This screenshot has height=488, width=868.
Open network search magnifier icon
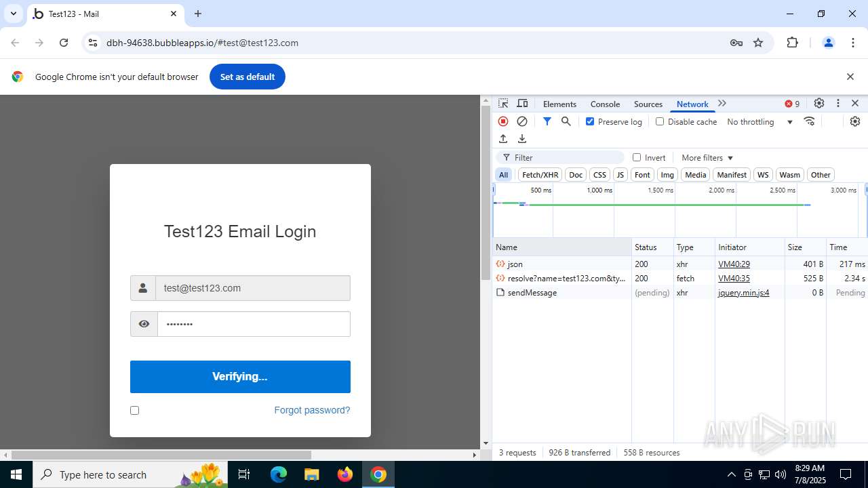click(566, 121)
